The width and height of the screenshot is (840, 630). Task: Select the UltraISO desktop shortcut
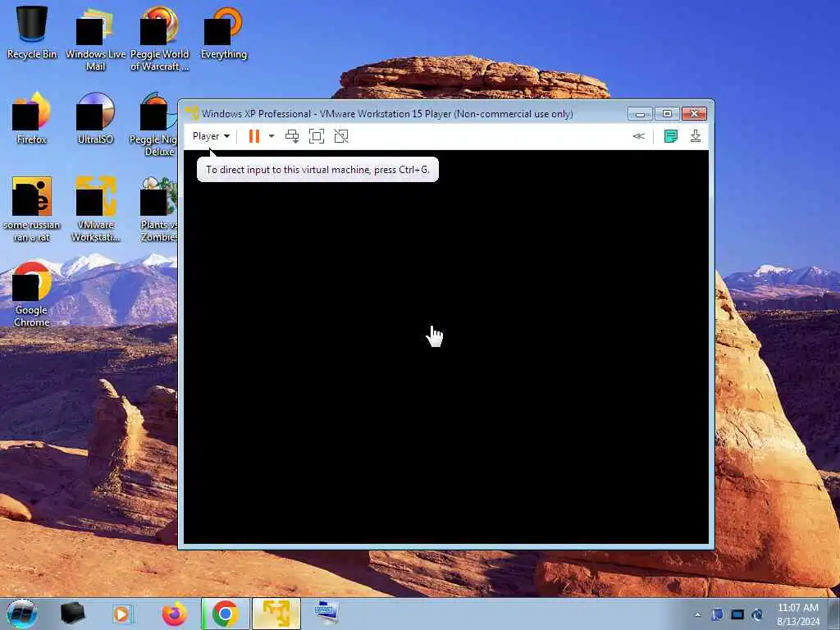(x=95, y=118)
